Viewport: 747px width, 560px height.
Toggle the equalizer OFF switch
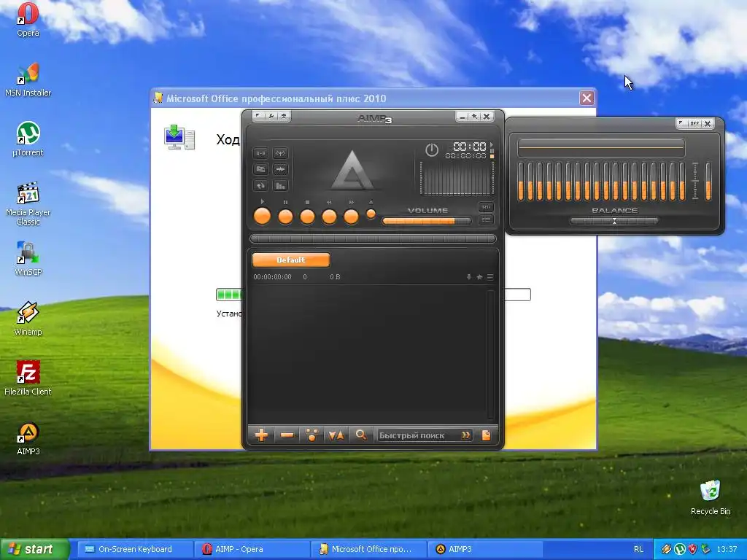(694, 123)
